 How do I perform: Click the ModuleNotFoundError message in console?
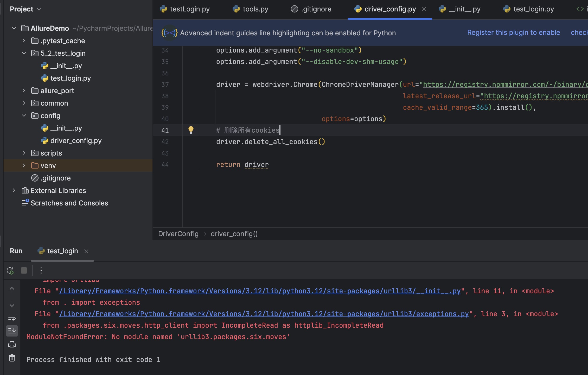[x=158, y=337]
